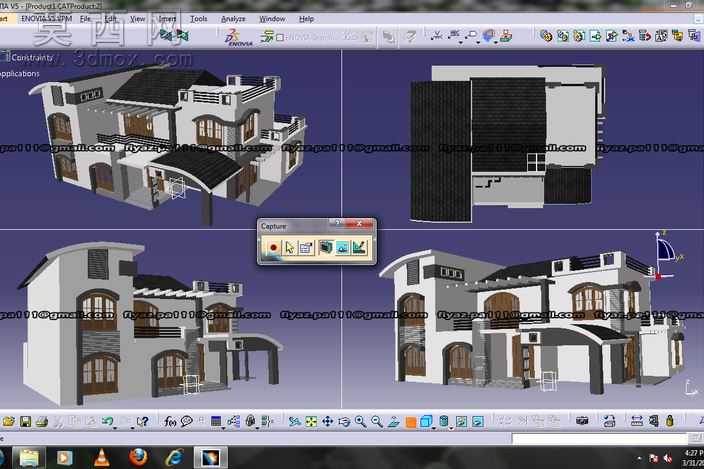Click the orange multi-view icon

410,422
